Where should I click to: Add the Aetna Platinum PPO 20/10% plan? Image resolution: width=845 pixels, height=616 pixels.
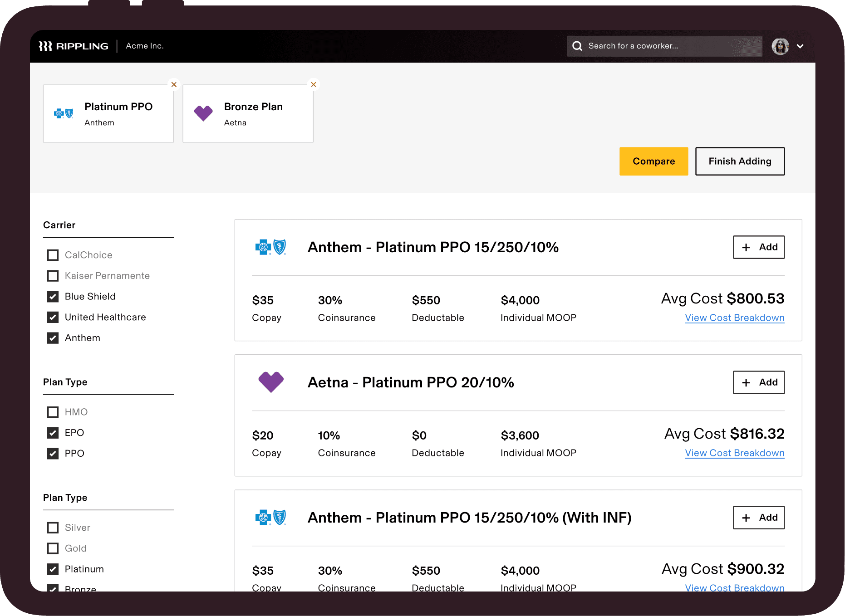759,382
